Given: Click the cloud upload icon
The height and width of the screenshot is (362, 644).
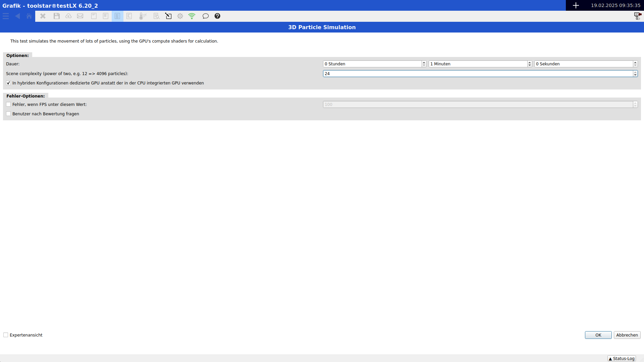Looking at the screenshot, I should [68, 16].
